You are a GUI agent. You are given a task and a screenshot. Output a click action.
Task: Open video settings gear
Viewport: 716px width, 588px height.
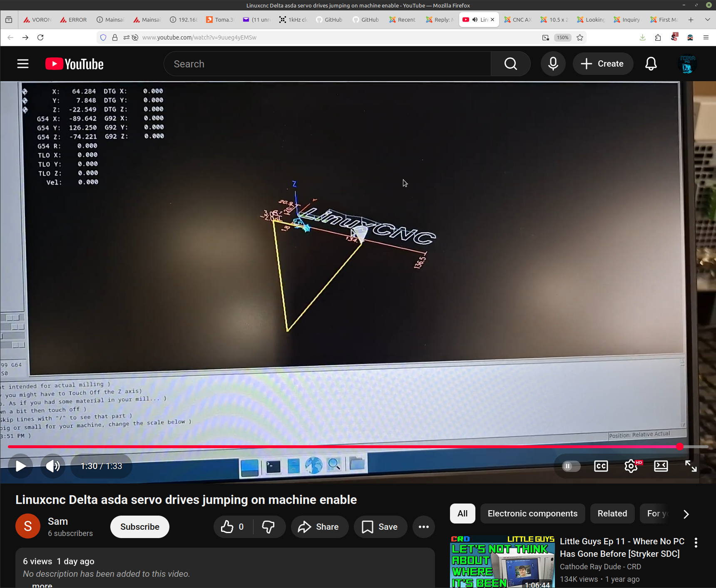(x=631, y=466)
